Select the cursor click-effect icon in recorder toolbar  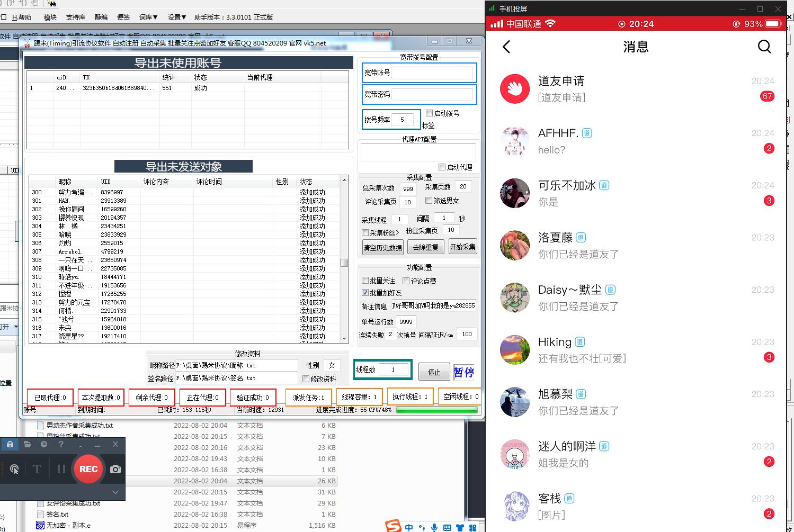[x=15, y=469]
